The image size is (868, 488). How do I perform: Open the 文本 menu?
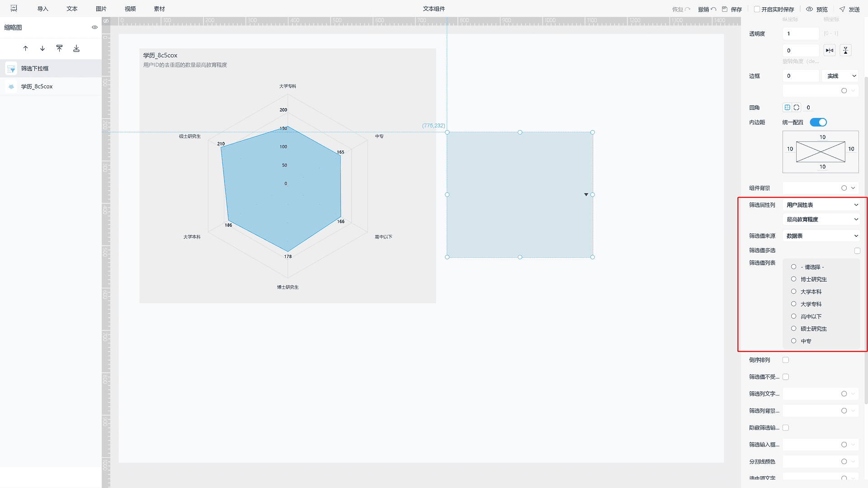point(72,9)
